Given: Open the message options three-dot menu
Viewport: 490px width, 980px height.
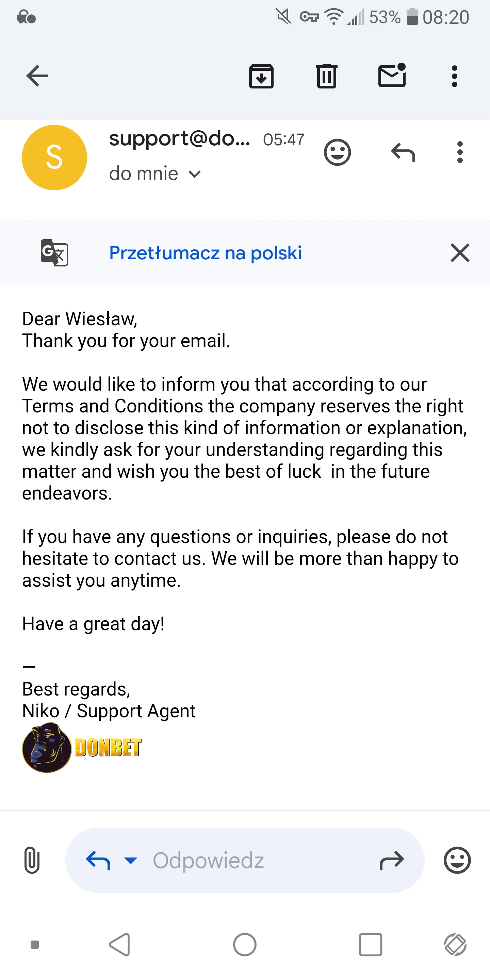Looking at the screenshot, I should pyautogui.click(x=460, y=152).
